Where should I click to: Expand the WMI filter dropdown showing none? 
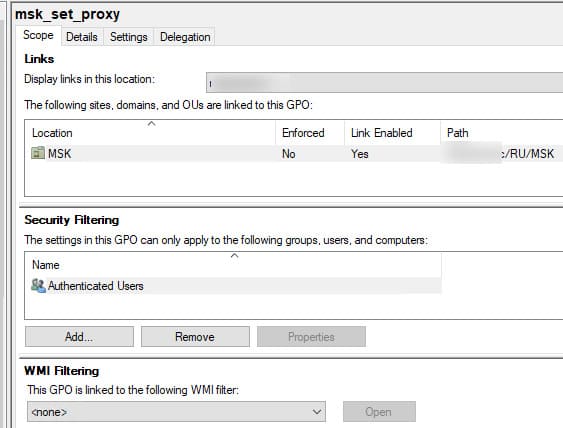click(x=176, y=411)
